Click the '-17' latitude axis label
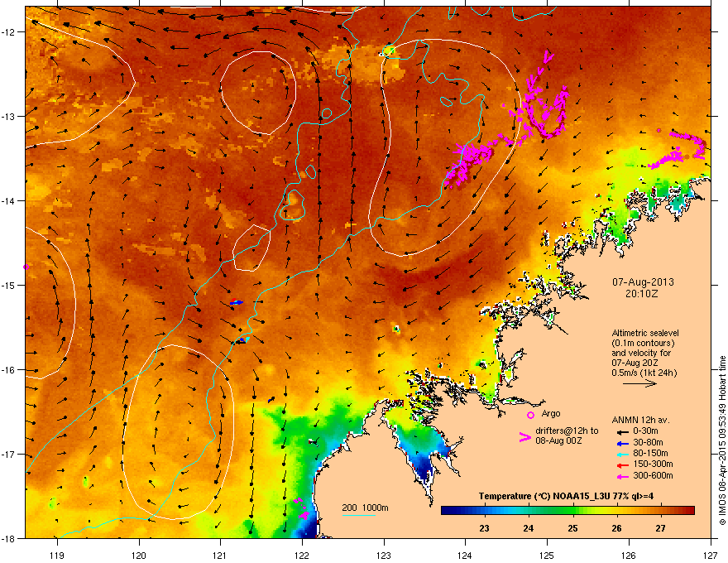This screenshot has width=728, height=563. (8, 455)
